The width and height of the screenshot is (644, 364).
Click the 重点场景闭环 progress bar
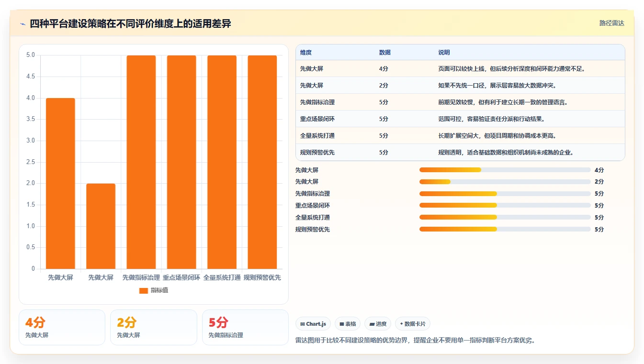tap(505, 206)
